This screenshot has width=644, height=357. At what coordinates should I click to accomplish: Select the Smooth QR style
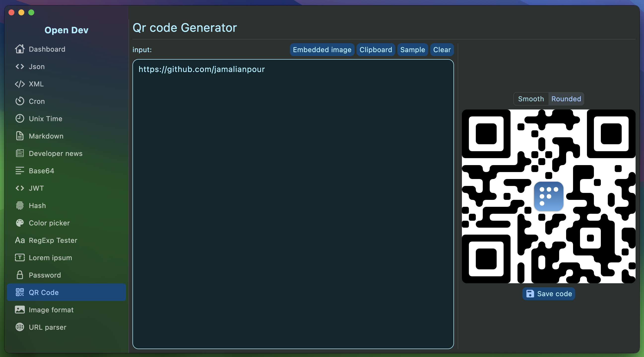click(x=531, y=99)
